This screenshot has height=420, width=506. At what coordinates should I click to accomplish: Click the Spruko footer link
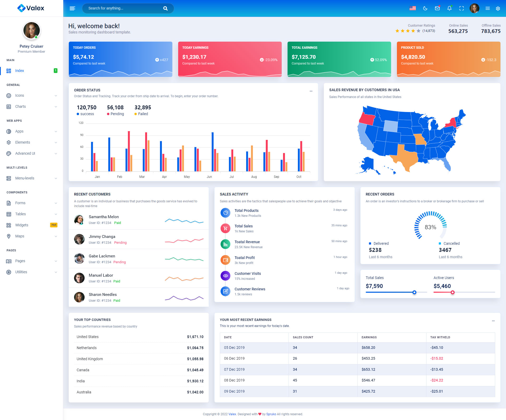271,414
